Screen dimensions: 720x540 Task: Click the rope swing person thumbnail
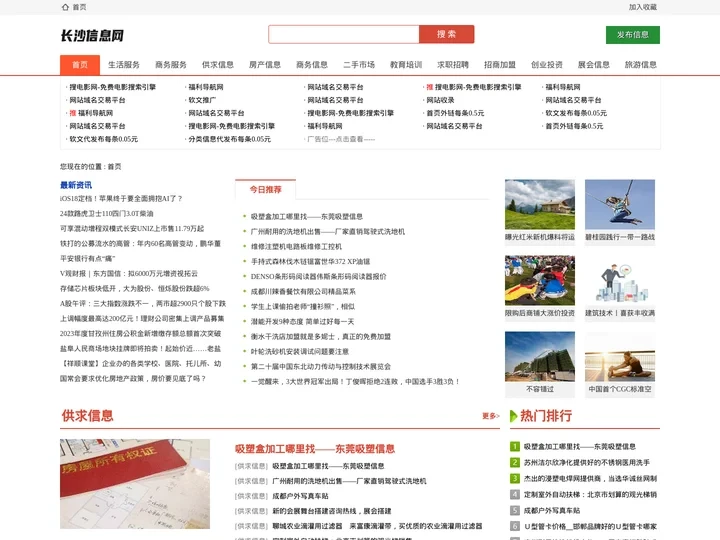pyautogui.click(x=620, y=204)
